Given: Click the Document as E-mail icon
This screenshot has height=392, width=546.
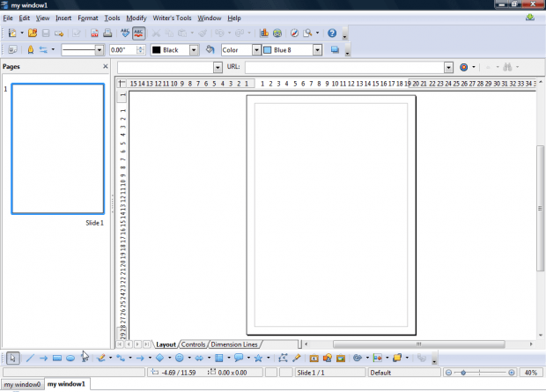Looking at the screenshot, I should [59, 33].
